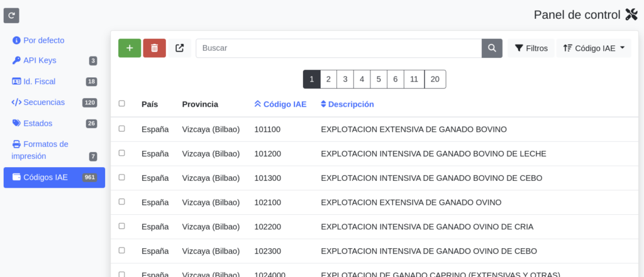This screenshot has width=644, height=277.
Task: Click the red trash delete button
Action: tap(155, 48)
